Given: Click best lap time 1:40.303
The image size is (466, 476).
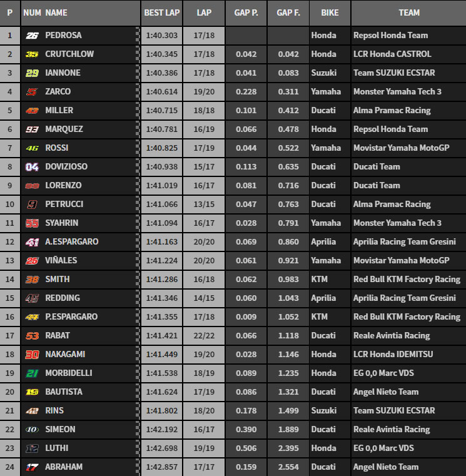Looking at the screenshot, I should click(162, 36).
